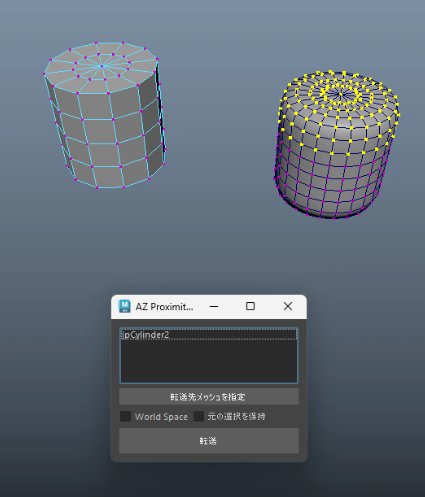Minimize the AZ Proximity window

point(214,306)
